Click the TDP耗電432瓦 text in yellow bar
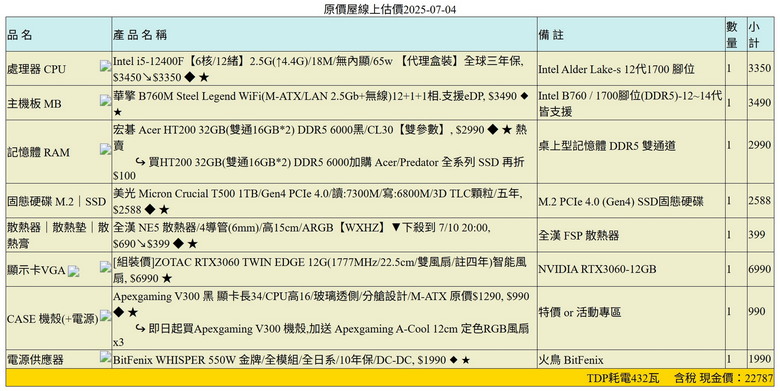The width and height of the screenshot is (780, 391). pos(623,379)
